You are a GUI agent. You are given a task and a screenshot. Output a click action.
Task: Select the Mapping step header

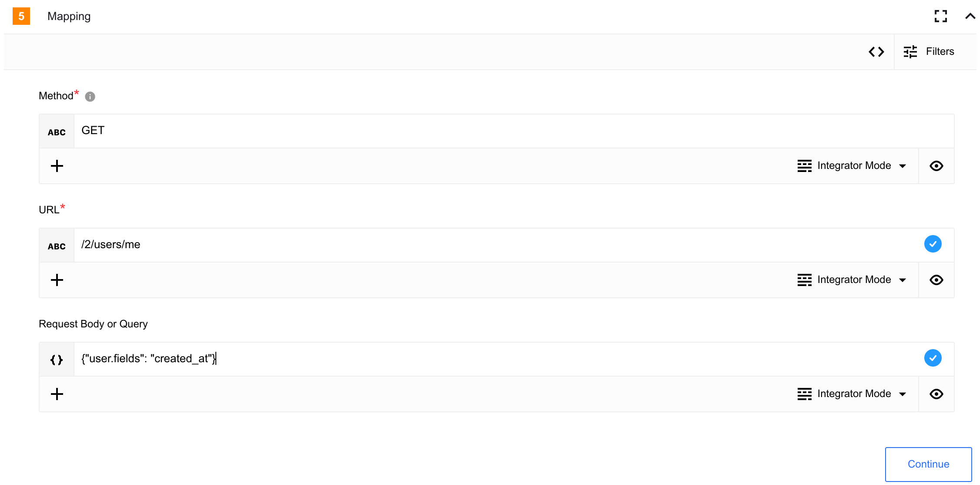coord(69,16)
